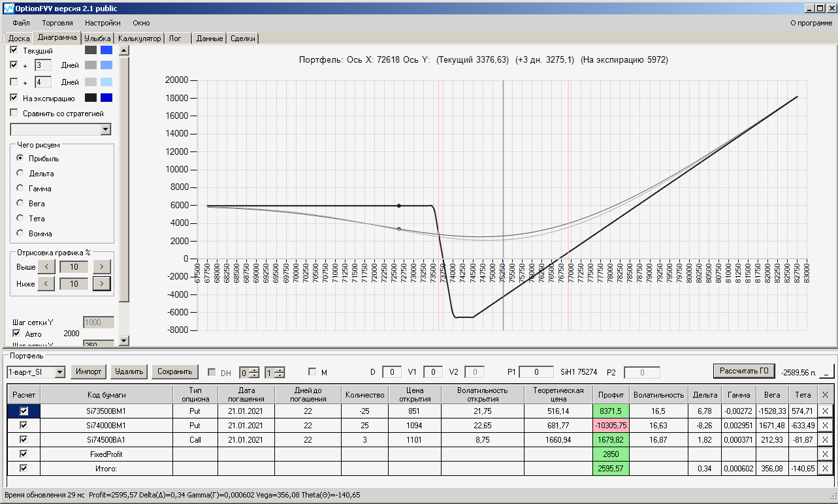This screenshot has height=504, width=838.
Task: Open the Данные tab
Action: click(210, 39)
